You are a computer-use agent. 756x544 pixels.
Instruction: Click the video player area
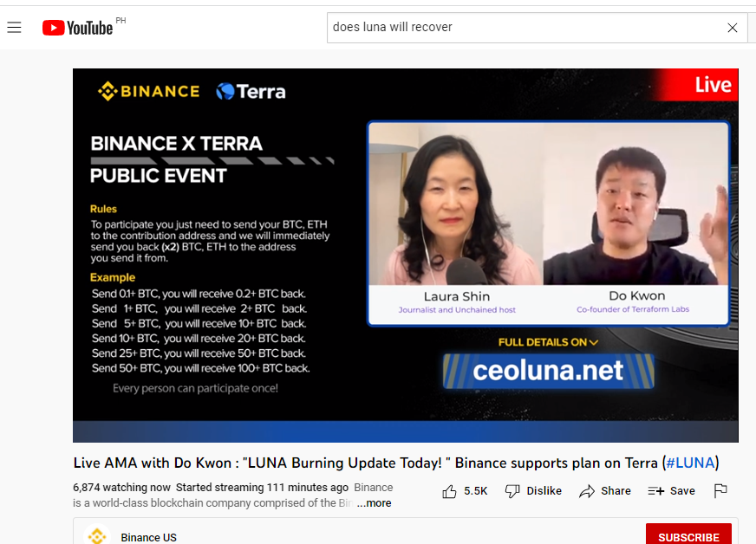point(406,256)
